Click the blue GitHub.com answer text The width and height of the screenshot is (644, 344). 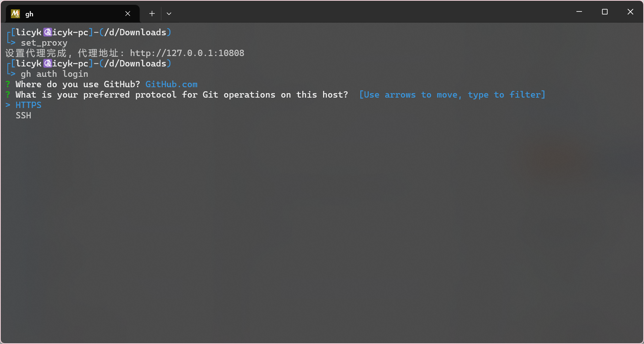tap(171, 84)
